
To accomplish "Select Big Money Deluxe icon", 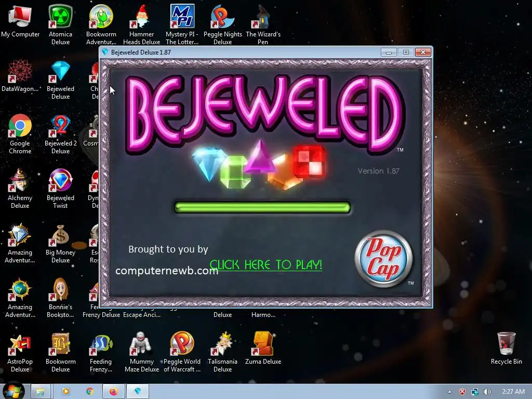I will (60, 243).
